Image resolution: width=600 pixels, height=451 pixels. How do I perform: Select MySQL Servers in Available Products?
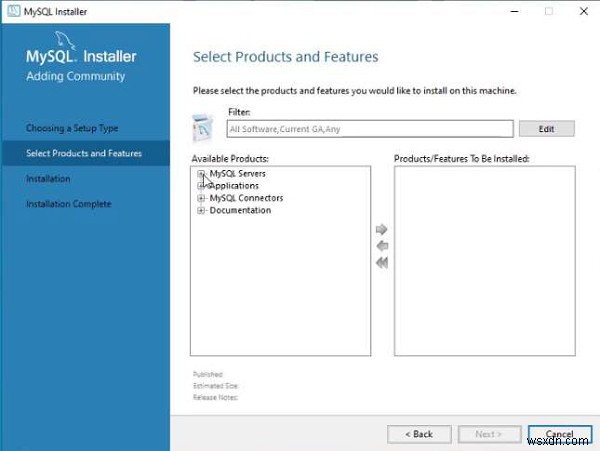click(x=237, y=174)
